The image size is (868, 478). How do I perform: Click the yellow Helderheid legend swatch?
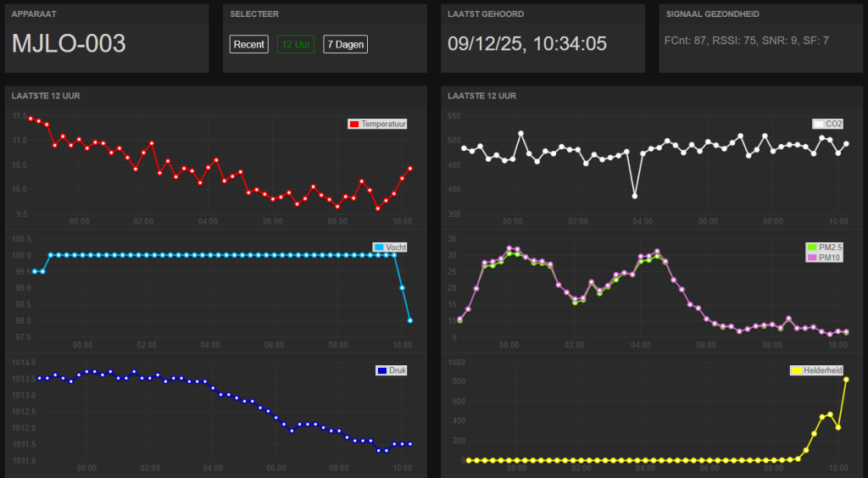(x=796, y=370)
